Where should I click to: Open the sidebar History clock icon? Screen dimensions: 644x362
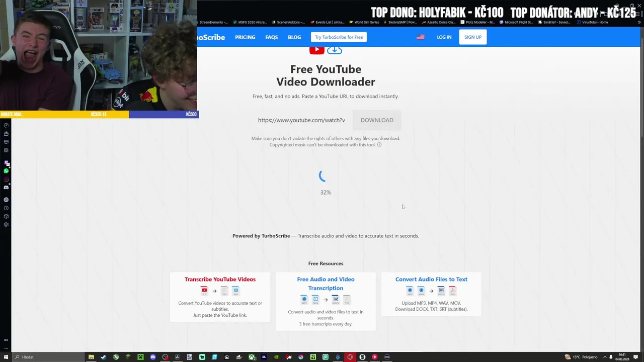pyautogui.click(x=6, y=208)
